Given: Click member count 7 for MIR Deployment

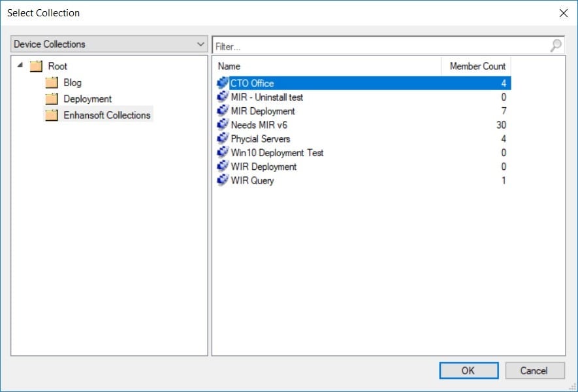Looking at the screenshot, I should click(504, 110).
